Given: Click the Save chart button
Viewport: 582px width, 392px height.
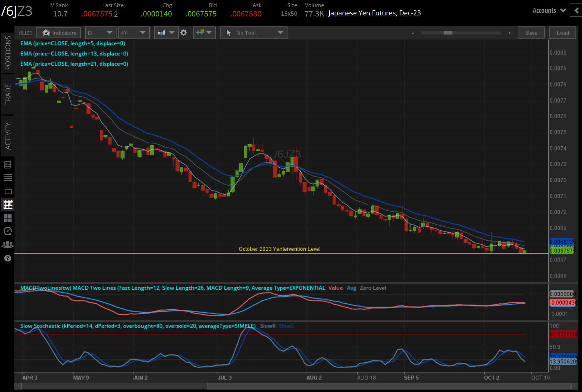Looking at the screenshot, I should pos(531,33).
